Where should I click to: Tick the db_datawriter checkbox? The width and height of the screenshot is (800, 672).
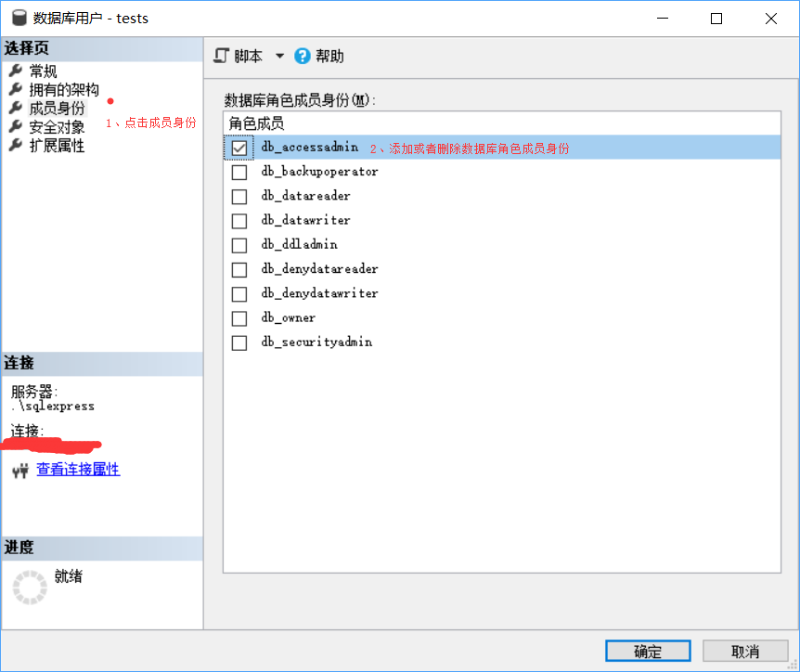click(239, 221)
